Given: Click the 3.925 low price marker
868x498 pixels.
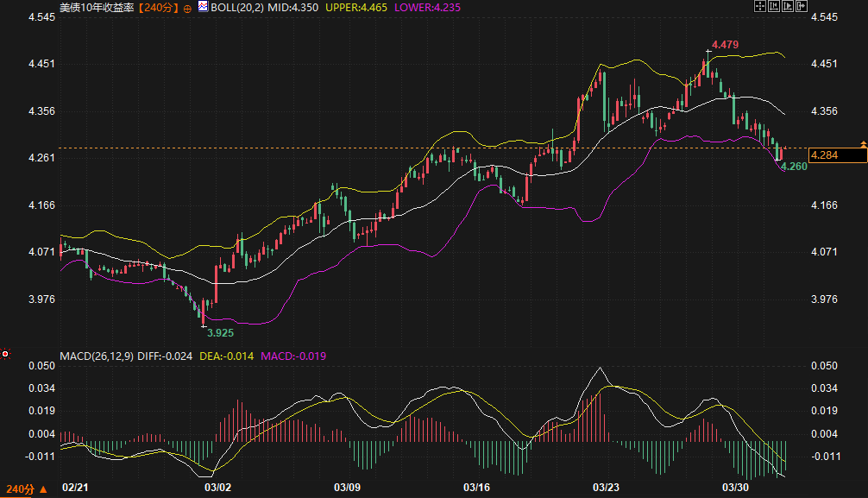Looking at the screenshot, I should [x=220, y=331].
